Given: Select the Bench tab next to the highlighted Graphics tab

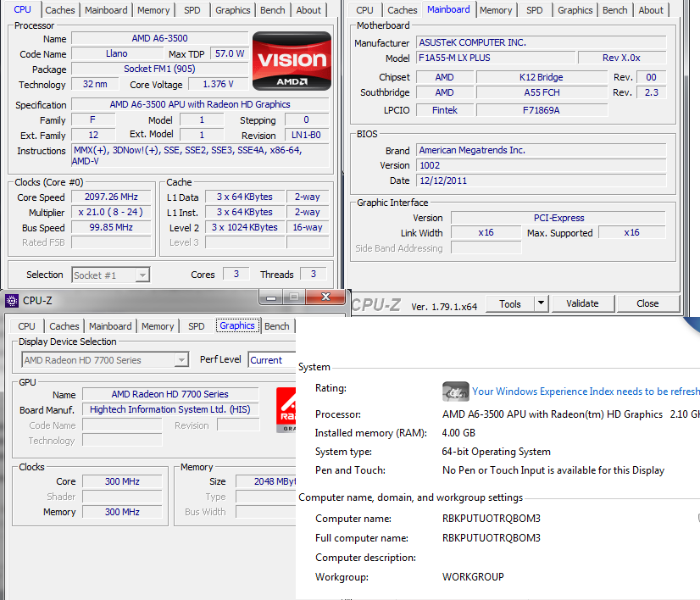Looking at the screenshot, I should click(276, 326).
